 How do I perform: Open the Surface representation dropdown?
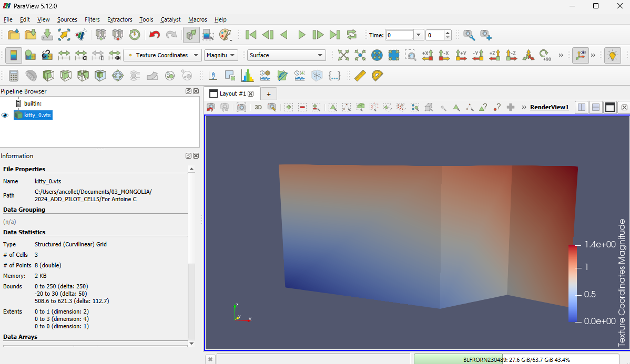[286, 55]
